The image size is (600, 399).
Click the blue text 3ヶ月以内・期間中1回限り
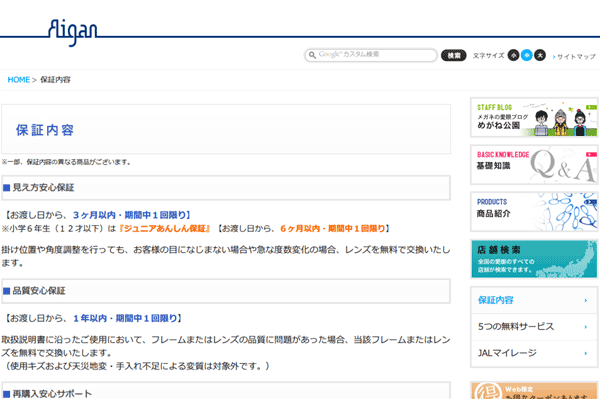tap(129, 215)
